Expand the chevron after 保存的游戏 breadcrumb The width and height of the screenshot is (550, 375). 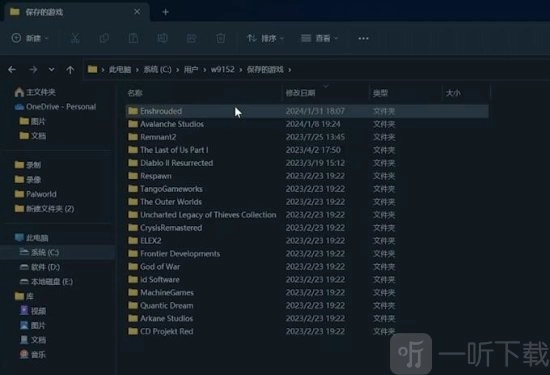point(290,70)
